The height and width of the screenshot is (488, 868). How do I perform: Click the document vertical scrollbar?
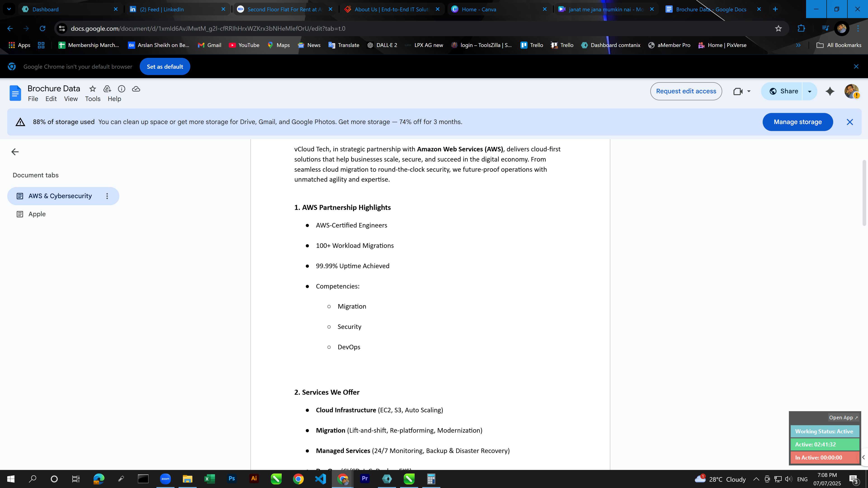pyautogui.click(x=864, y=193)
